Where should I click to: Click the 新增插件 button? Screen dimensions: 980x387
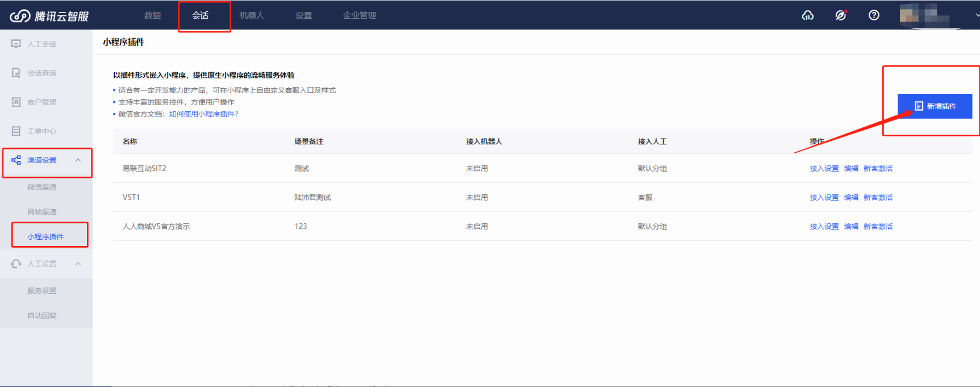[x=935, y=106]
